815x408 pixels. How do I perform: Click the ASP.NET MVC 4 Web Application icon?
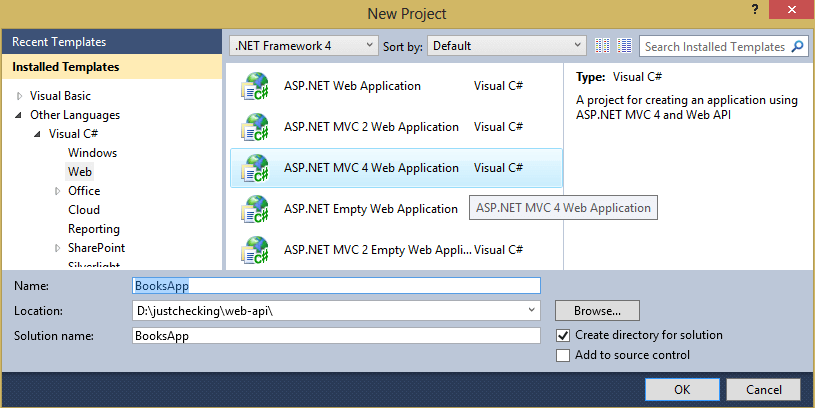pyautogui.click(x=255, y=169)
